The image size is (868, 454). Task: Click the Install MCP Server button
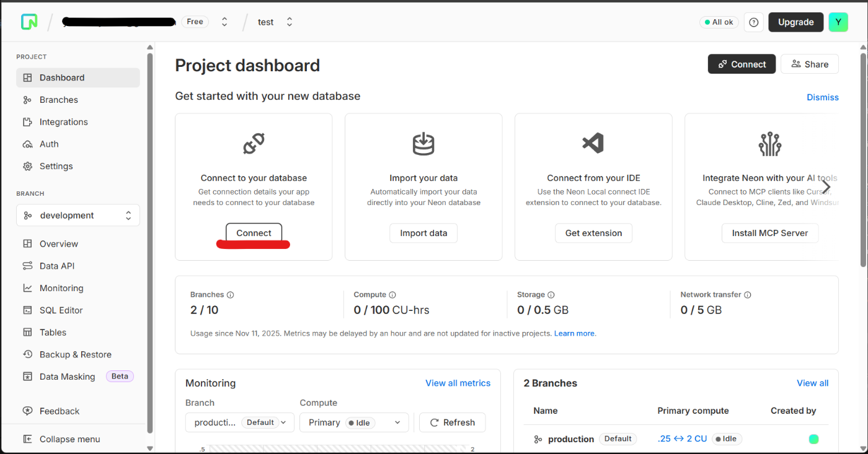point(769,233)
